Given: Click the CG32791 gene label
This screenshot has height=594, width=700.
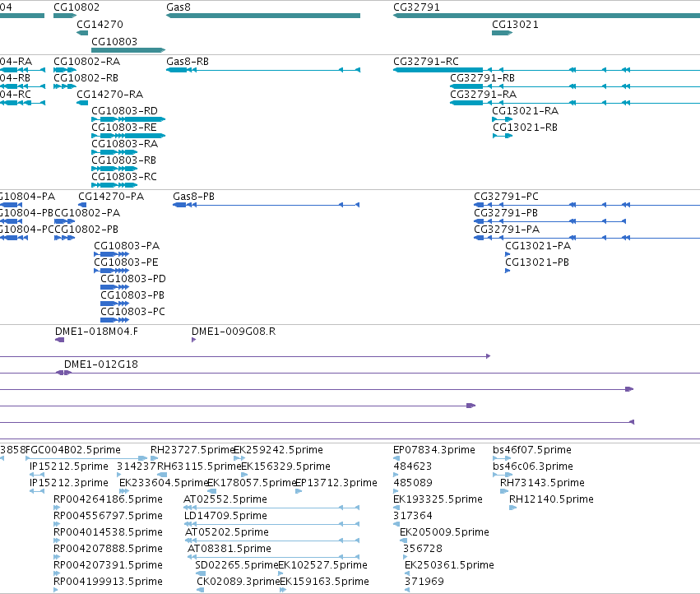Looking at the screenshot, I should tap(416, 7).
